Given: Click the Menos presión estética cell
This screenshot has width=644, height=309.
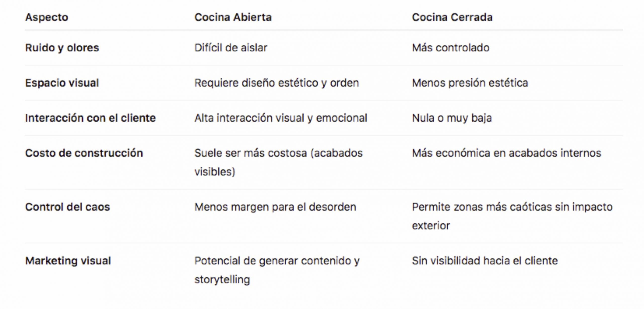Looking at the screenshot, I should coord(470,83).
